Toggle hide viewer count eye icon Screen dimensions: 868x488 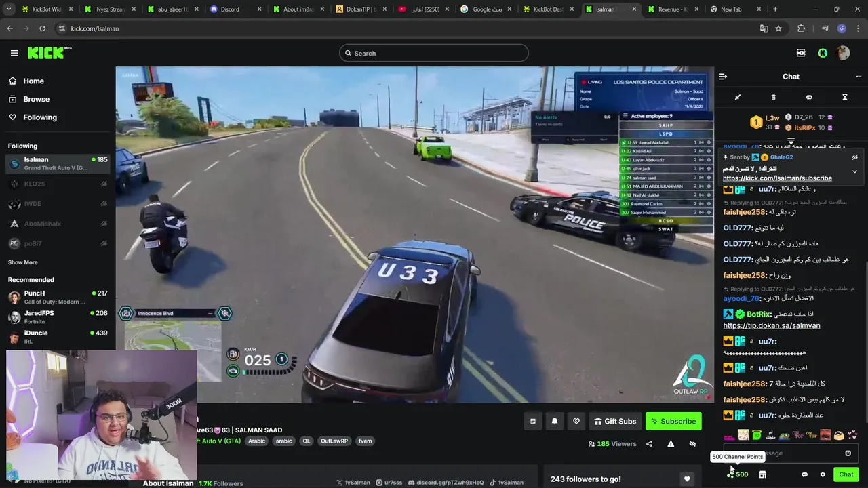pos(692,444)
